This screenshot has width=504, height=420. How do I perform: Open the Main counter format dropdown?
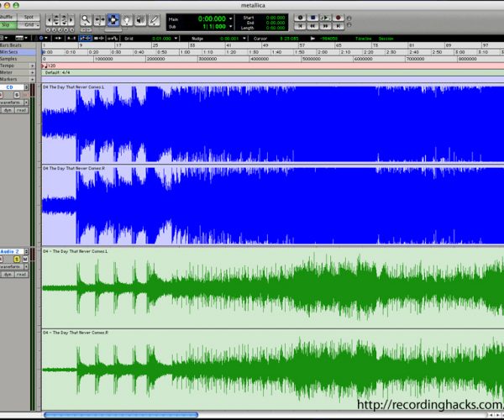coord(230,18)
